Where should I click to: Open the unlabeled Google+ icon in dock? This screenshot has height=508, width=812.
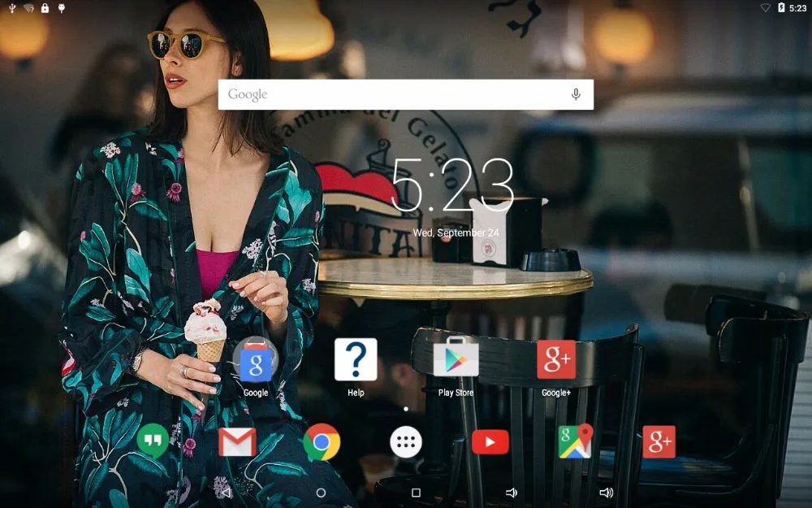[x=659, y=442]
